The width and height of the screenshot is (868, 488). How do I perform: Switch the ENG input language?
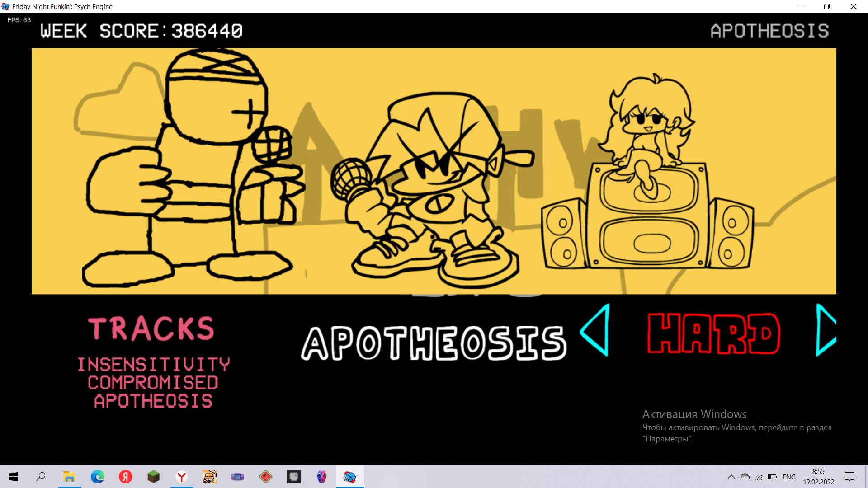pos(789,477)
